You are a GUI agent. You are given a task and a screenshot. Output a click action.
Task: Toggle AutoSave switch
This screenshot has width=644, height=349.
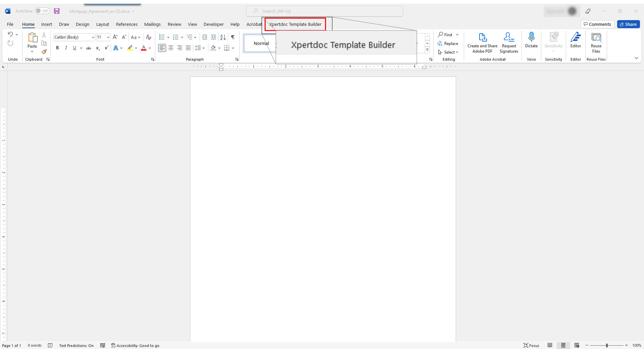click(x=43, y=11)
